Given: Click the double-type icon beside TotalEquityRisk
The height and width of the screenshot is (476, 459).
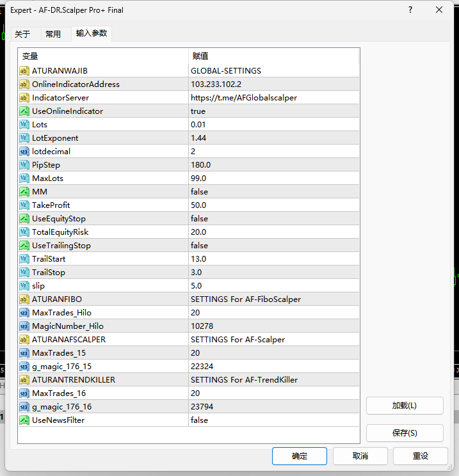Looking at the screenshot, I should pyautogui.click(x=24, y=232).
